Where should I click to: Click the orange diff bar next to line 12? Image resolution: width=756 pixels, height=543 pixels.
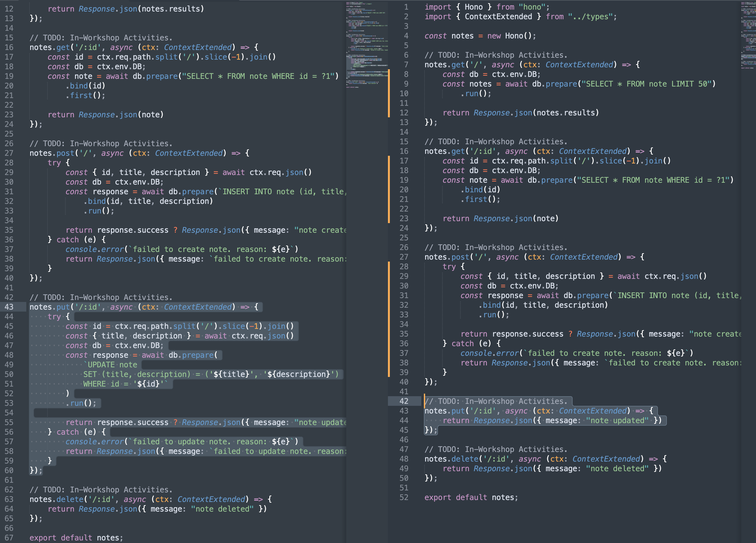[x=389, y=113]
